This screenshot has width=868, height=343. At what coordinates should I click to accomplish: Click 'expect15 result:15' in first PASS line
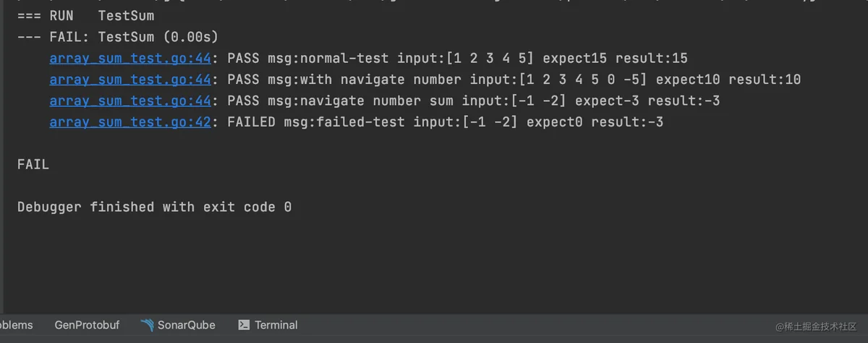(x=616, y=58)
